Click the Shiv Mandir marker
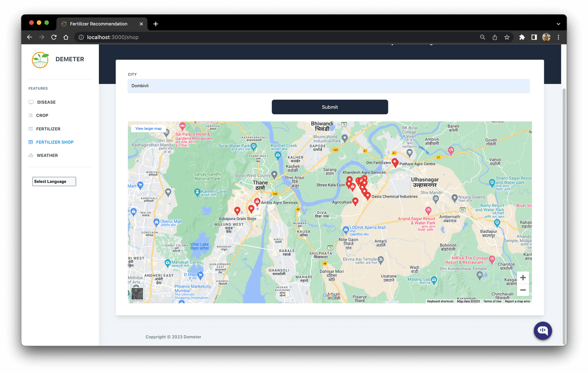The height and width of the screenshot is (374, 588). (436, 199)
